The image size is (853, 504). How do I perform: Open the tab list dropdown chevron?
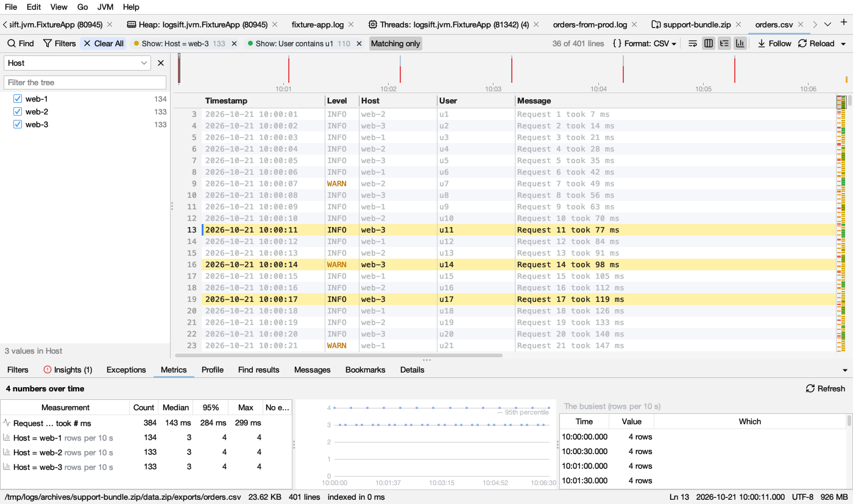(x=827, y=24)
